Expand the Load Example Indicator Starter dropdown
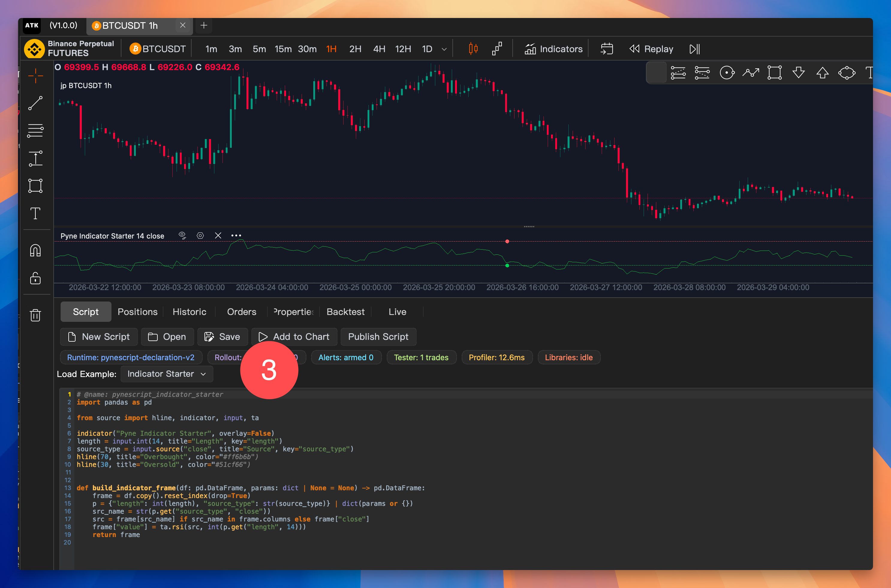Image resolution: width=891 pixels, height=588 pixels. click(x=167, y=374)
